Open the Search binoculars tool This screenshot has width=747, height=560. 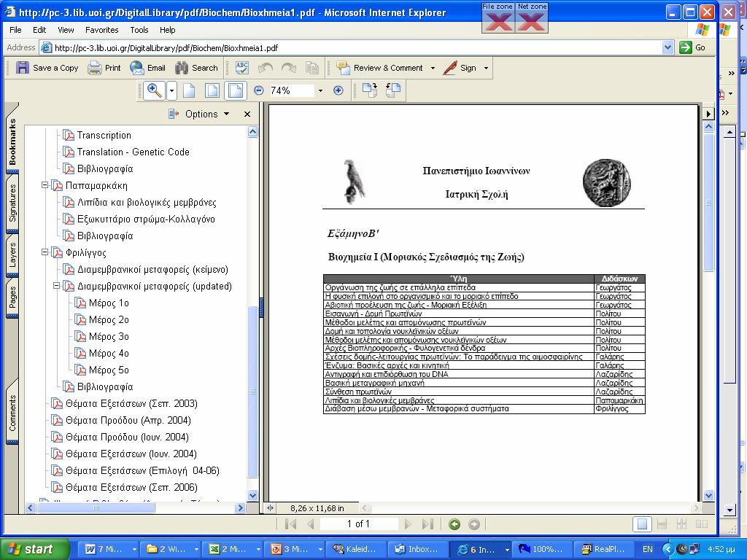196,68
